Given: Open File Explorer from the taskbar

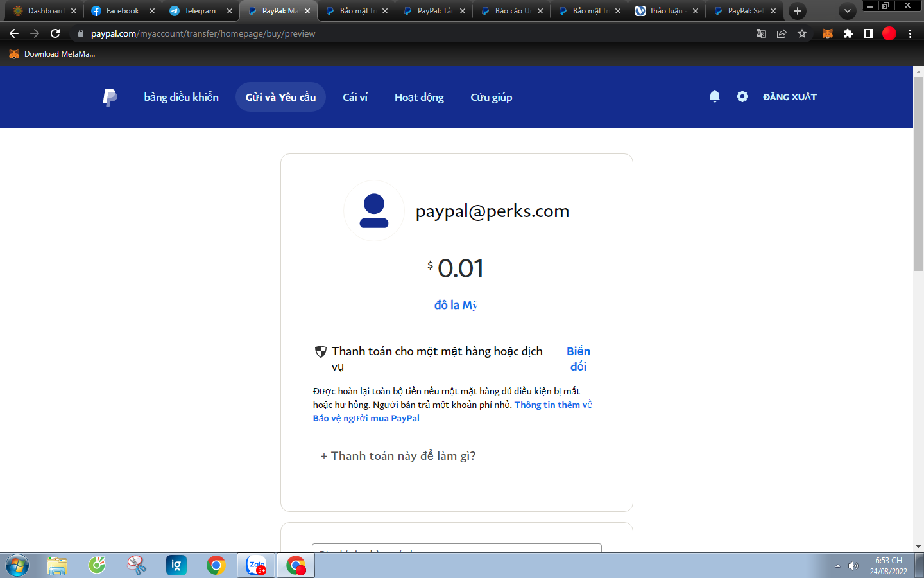Looking at the screenshot, I should 57,565.
